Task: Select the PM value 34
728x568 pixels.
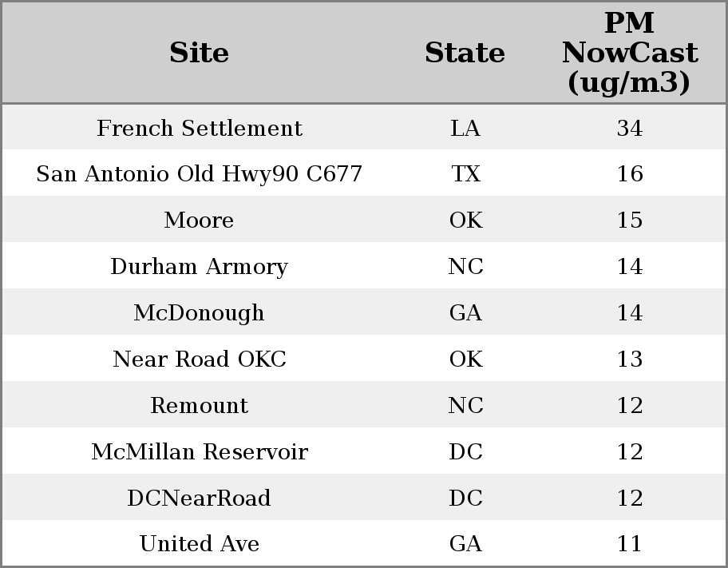Action: click(629, 129)
